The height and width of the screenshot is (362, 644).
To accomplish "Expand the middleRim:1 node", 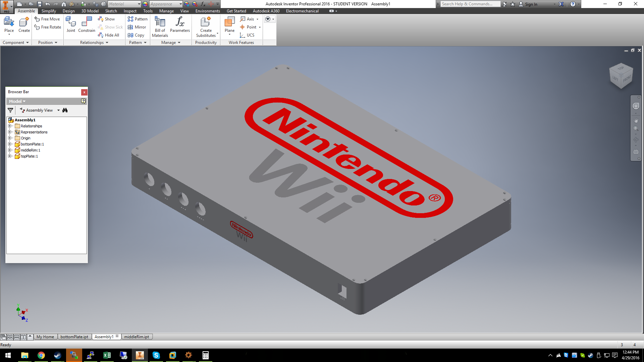I will [x=10, y=150].
